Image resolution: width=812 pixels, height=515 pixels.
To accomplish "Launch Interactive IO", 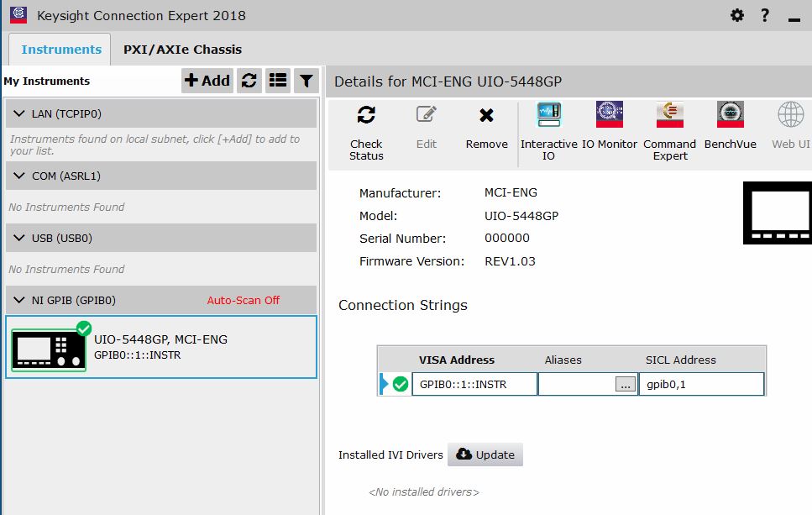I will [548, 132].
